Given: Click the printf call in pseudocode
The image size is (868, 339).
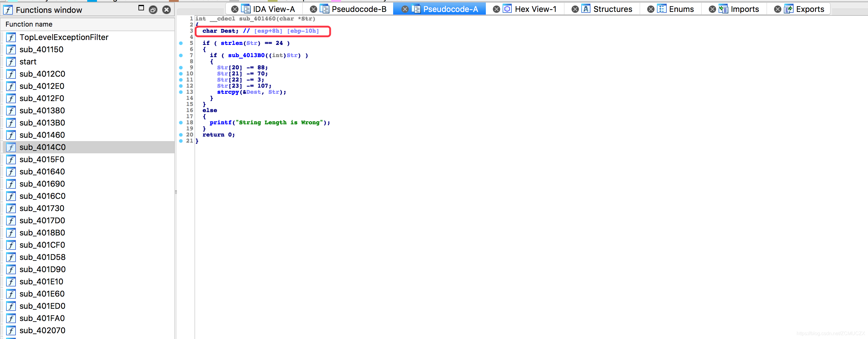Looking at the screenshot, I should (221, 122).
